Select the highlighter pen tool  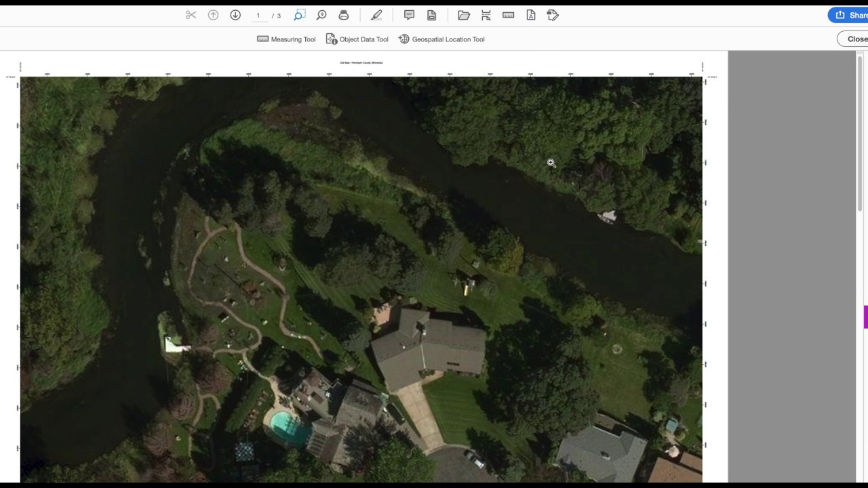pos(376,15)
